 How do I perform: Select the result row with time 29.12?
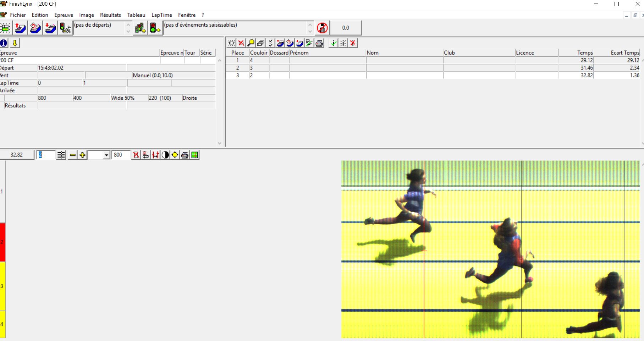click(433, 60)
